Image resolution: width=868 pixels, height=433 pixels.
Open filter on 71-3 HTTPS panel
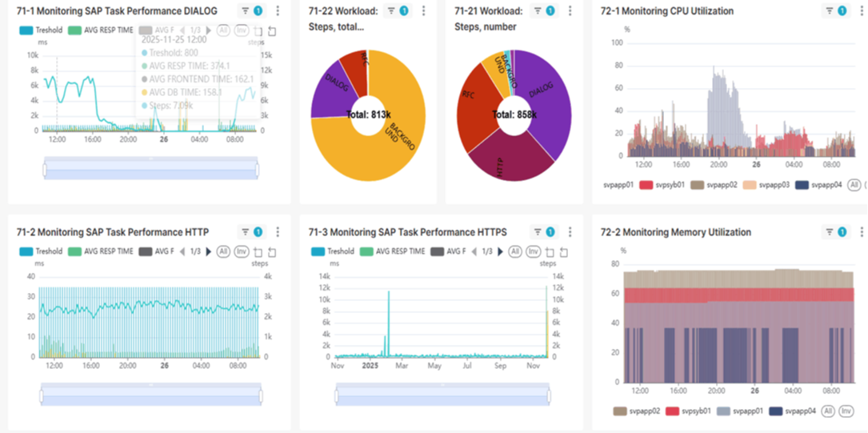point(544,232)
